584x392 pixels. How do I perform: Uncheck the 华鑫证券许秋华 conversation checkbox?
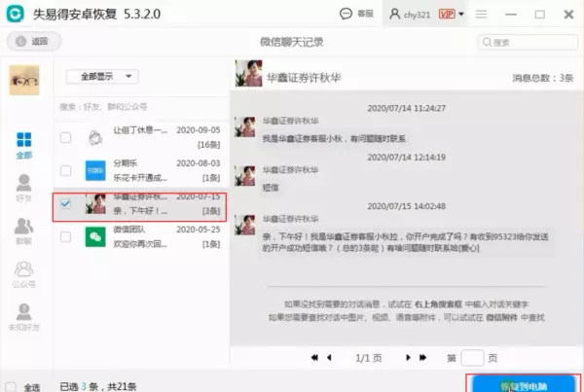point(65,203)
